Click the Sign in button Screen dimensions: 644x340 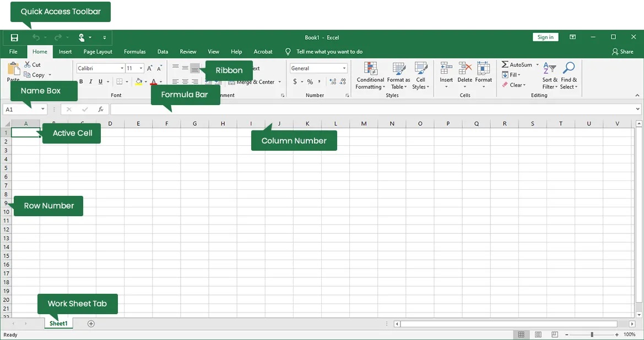pyautogui.click(x=545, y=37)
